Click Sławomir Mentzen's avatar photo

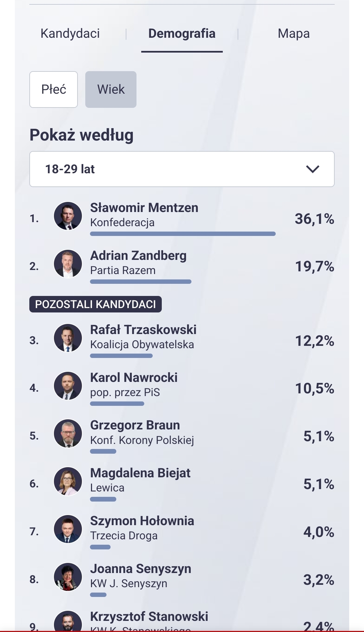point(68,216)
